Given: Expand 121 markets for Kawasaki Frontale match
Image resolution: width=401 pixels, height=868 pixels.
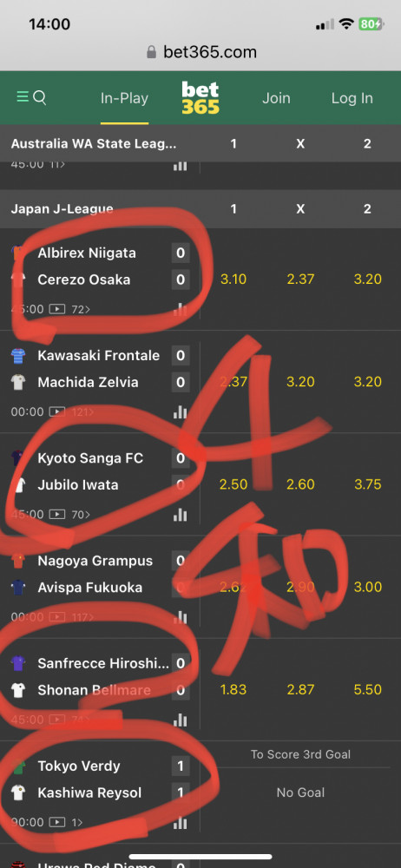Looking at the screenshot, I should 83,411.
